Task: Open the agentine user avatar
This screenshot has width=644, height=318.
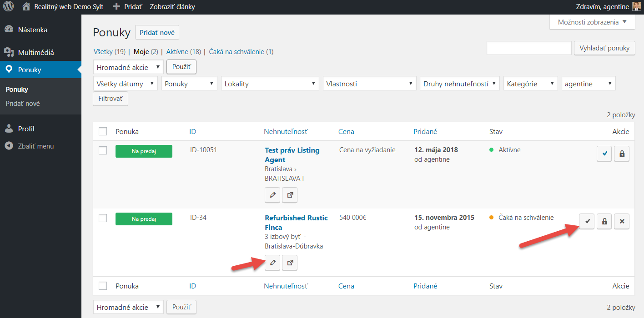Action: point(637,6)
